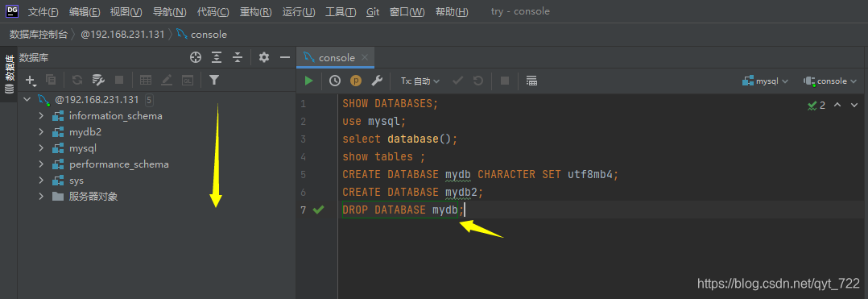Viewport: 868px width, 299px height.
Task: Open the 导航(N) menu
Action: [169, 11]
